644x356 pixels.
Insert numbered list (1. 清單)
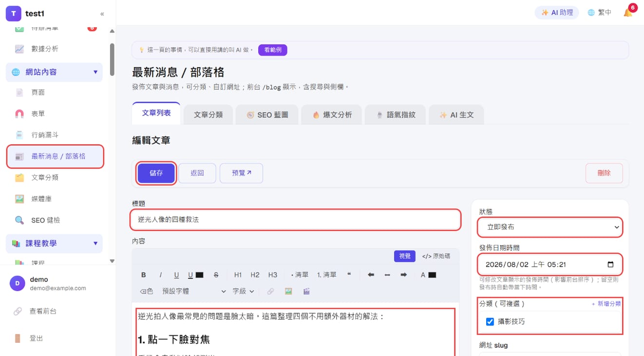(327, 275)
